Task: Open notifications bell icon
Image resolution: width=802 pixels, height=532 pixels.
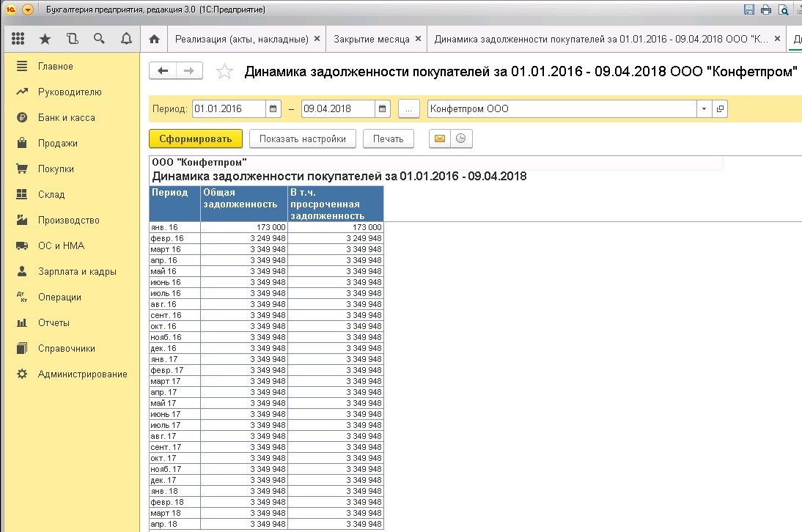Action: pos(126,39)
